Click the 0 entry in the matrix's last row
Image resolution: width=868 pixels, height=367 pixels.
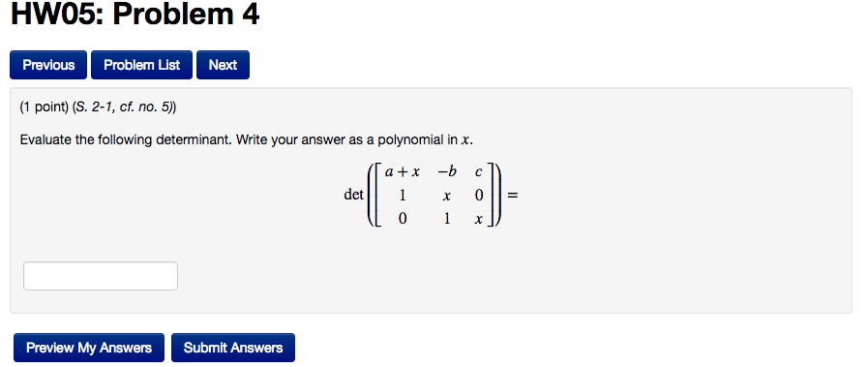403,219
